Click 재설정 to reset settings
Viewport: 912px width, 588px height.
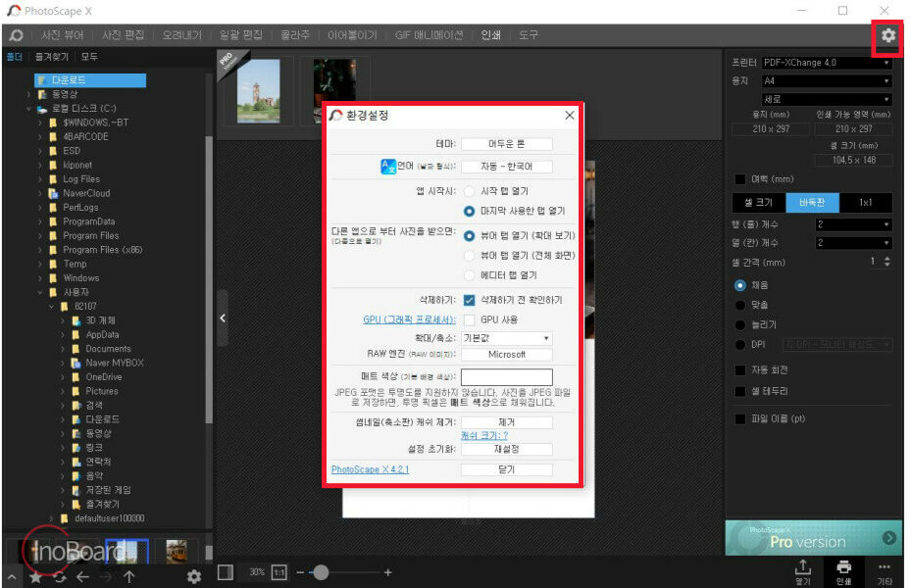(507, 449)
